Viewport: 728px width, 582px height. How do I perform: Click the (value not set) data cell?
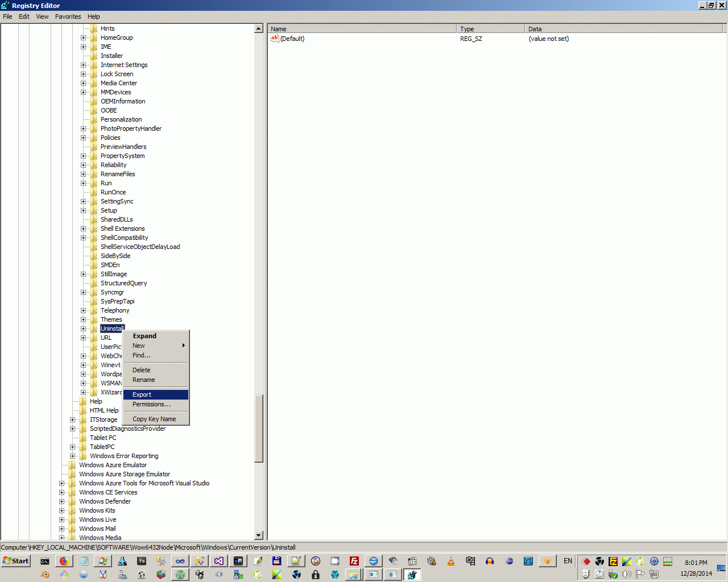click(x=548, y=39)
